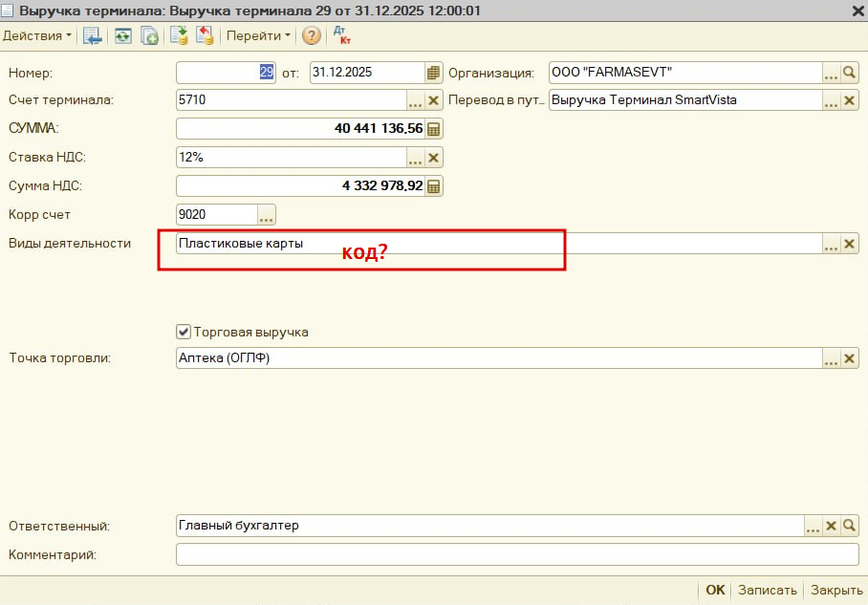The width and height of the screenshot is (868, 605).
Task: Open selection list for Счет терминала
Action: coord(415,100)
